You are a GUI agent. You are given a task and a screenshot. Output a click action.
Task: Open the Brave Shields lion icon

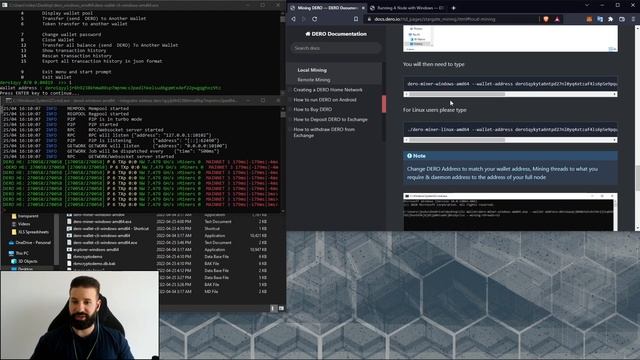[x=546, y=19]
